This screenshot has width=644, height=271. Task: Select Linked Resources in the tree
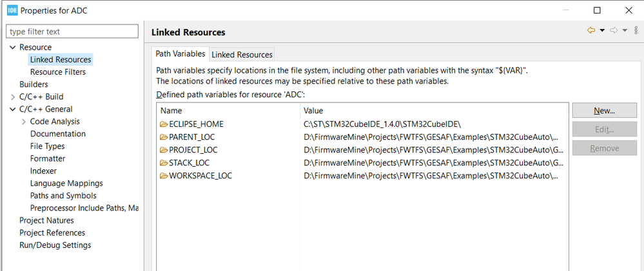tap(61, 59)
